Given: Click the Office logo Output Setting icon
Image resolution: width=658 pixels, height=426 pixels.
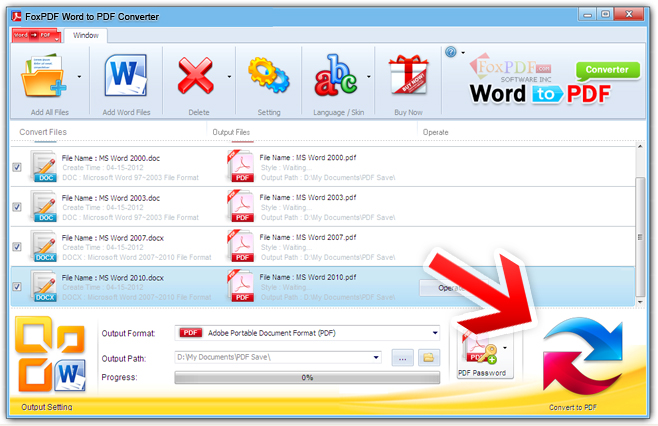Looking at the screenshot, I should coord(50,355).
